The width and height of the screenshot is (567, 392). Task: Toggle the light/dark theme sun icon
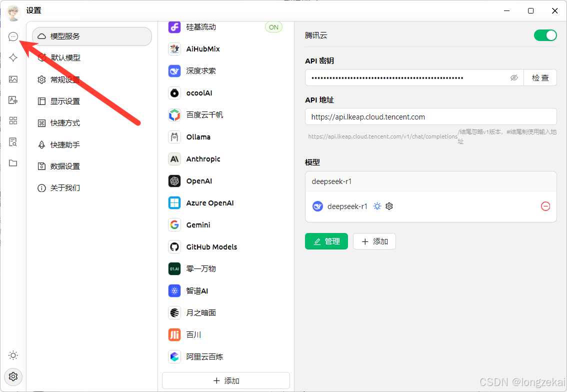pos(13,355)
